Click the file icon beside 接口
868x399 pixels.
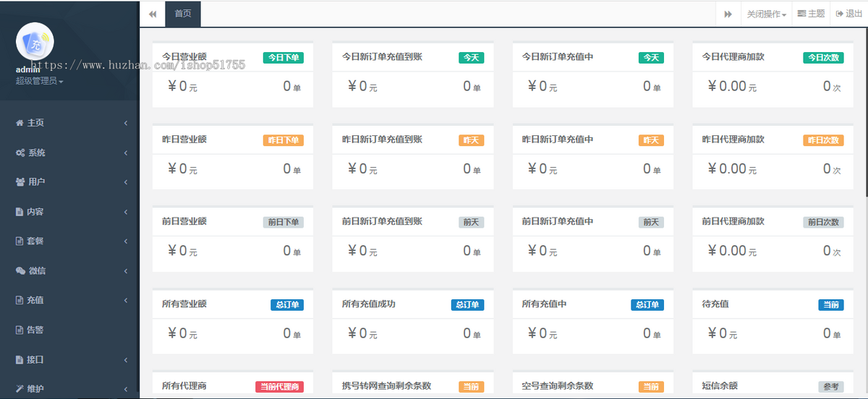[x=20, y=360]
